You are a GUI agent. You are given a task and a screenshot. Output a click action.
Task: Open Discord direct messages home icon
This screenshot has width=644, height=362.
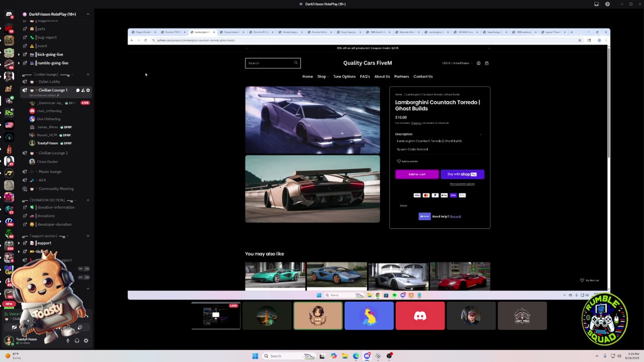coord(9,14)
